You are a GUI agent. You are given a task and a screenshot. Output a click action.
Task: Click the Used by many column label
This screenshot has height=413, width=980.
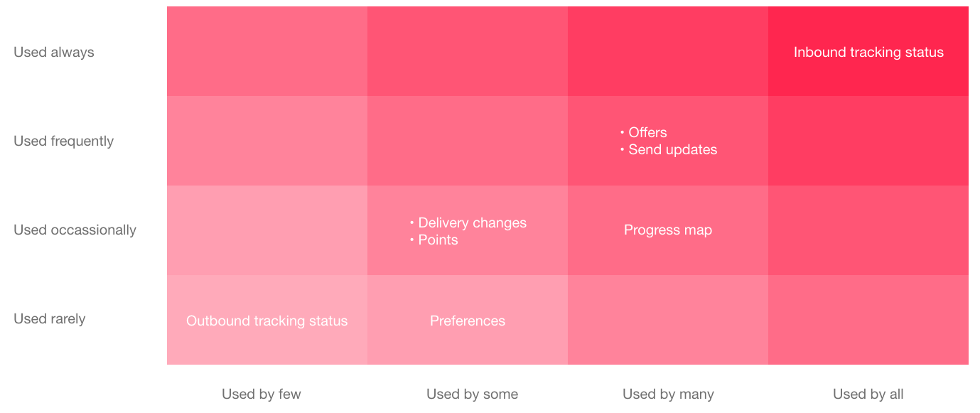coord(669,394)
